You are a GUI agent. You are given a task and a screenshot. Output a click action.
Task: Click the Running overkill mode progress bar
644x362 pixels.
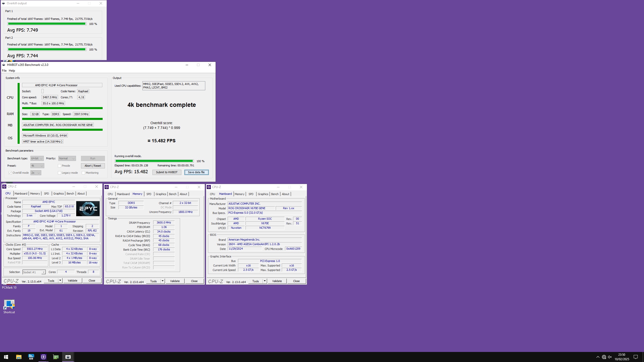click(154, 161)
